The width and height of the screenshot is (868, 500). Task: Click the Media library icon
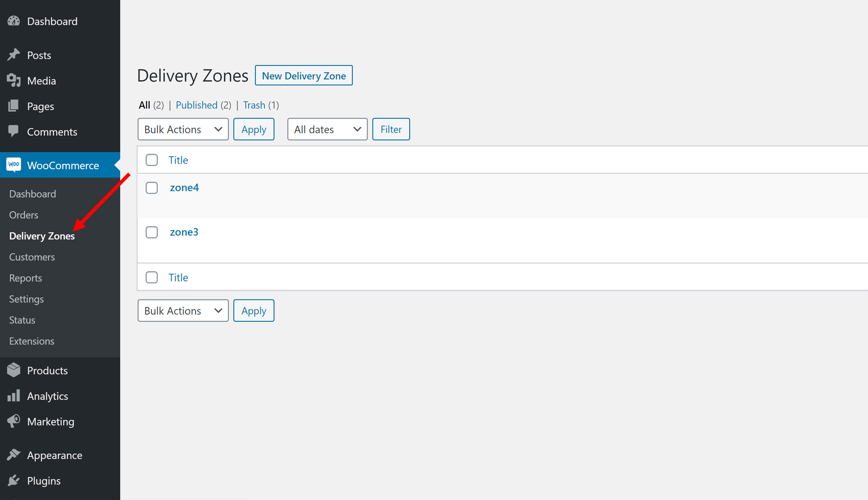pos(14,81)
